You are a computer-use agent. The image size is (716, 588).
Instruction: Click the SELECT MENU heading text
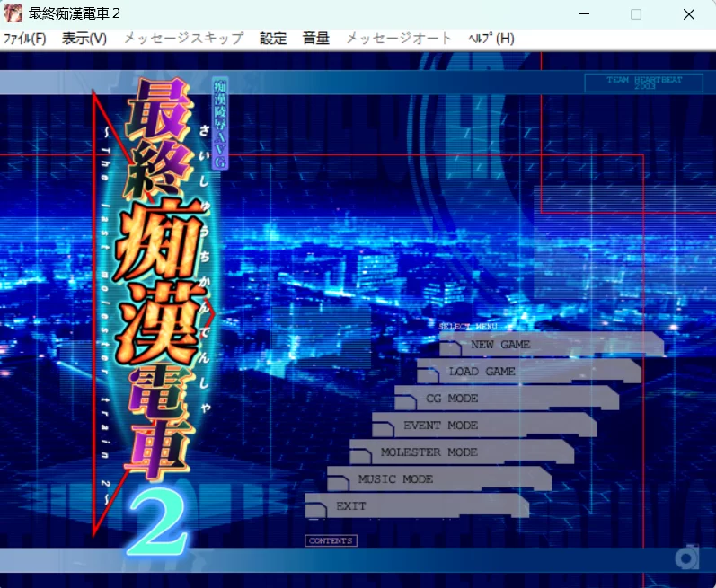[x=467, y=327]
